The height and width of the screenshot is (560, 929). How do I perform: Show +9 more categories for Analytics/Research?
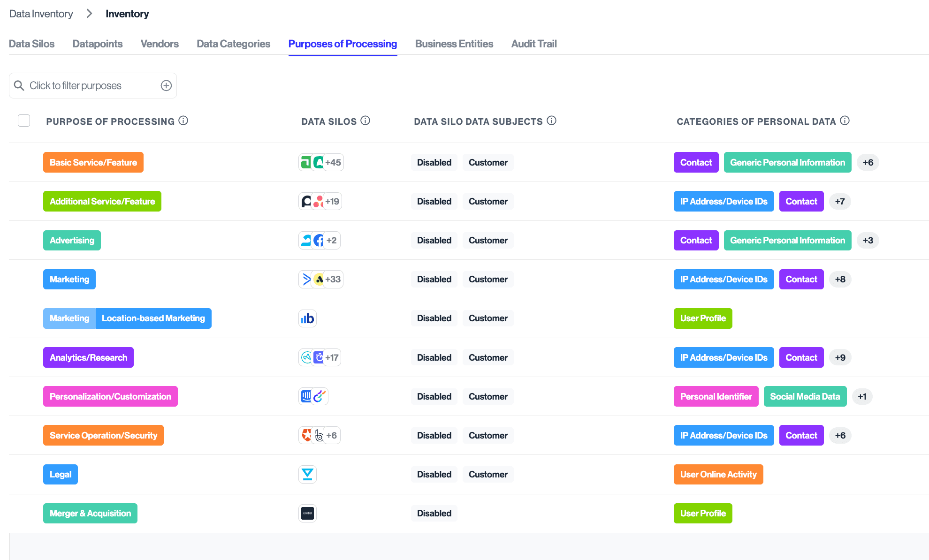[x=840, y=357]
